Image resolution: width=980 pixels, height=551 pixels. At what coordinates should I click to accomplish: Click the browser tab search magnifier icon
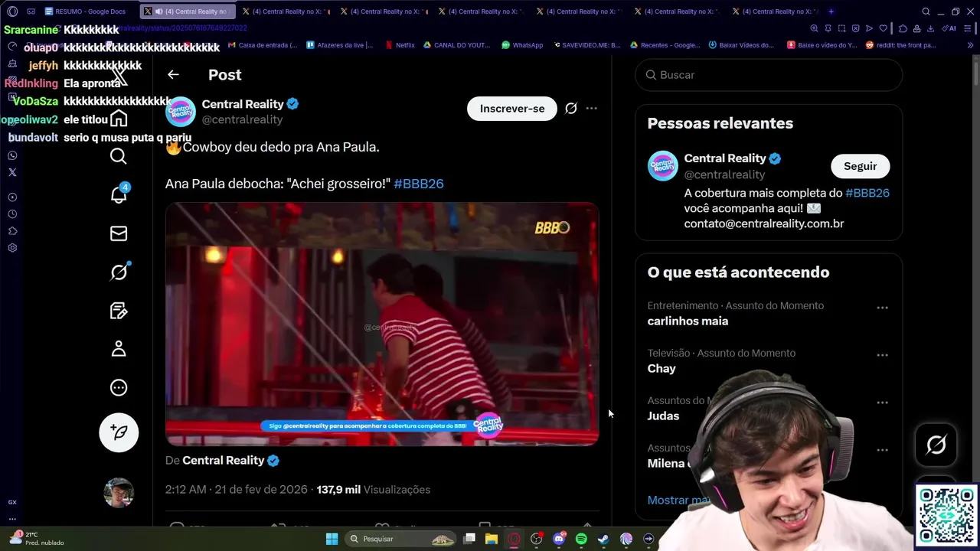coord(926,11)
